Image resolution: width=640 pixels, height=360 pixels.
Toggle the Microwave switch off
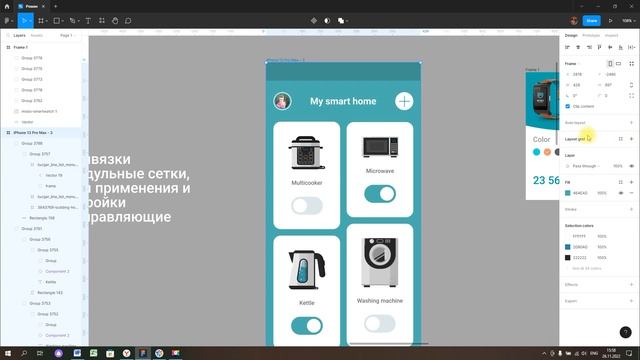tap(380, 194)
